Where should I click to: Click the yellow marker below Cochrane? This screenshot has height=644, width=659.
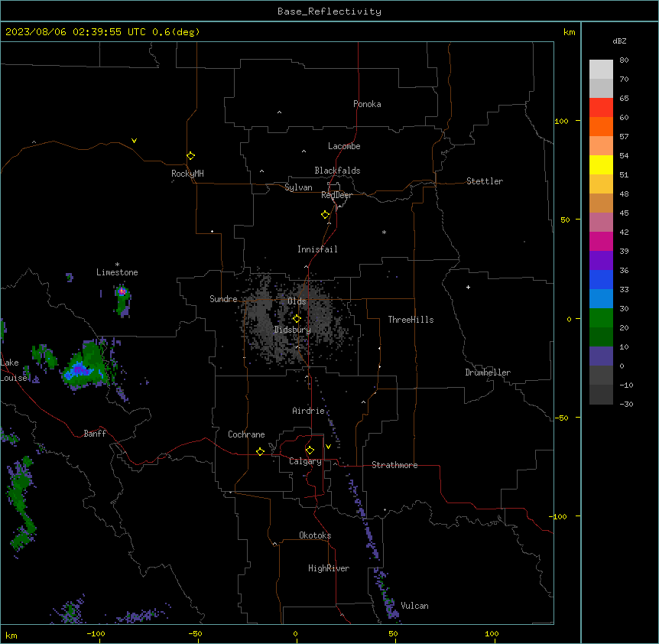pos(260,451)
